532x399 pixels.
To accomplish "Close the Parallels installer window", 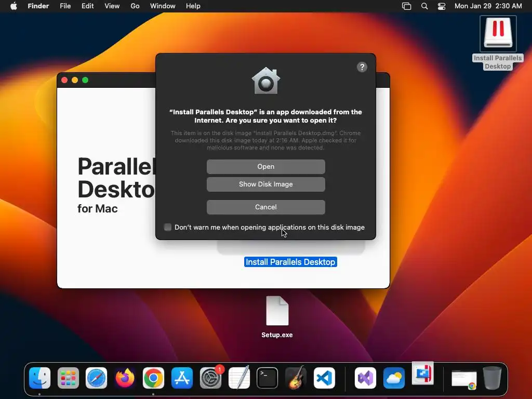I will 64,80.
